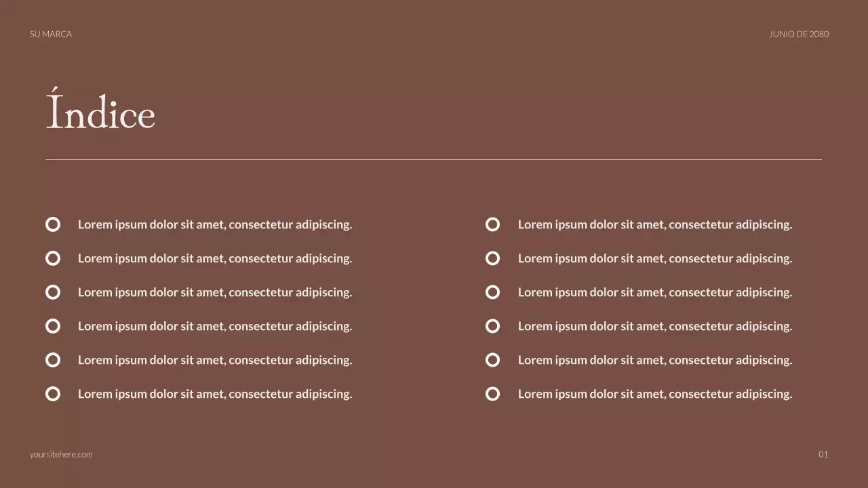The width and height of the screenshot is (868, 488).
Task: Click the first bullet circle in left column
Action: pos(53,224)
